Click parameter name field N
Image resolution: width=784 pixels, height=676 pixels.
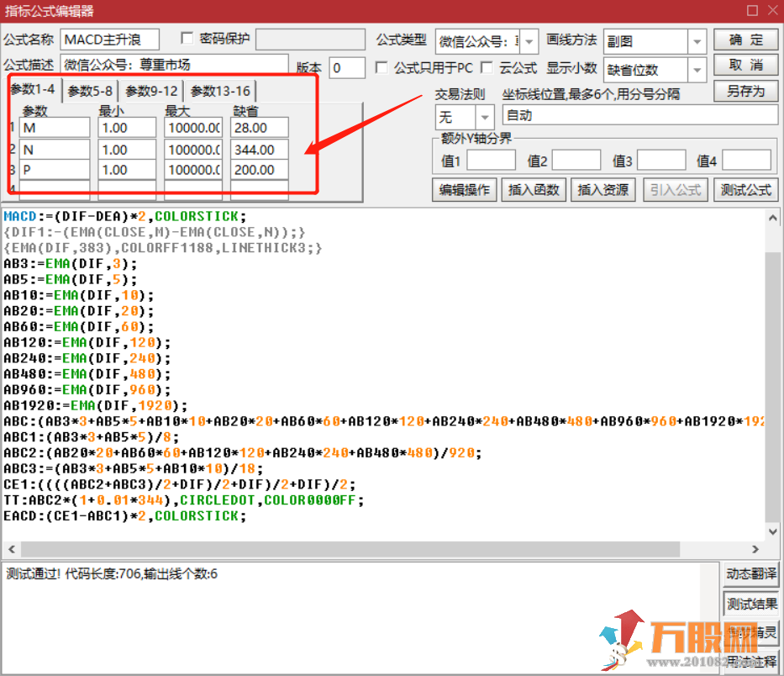coord(55,150)
